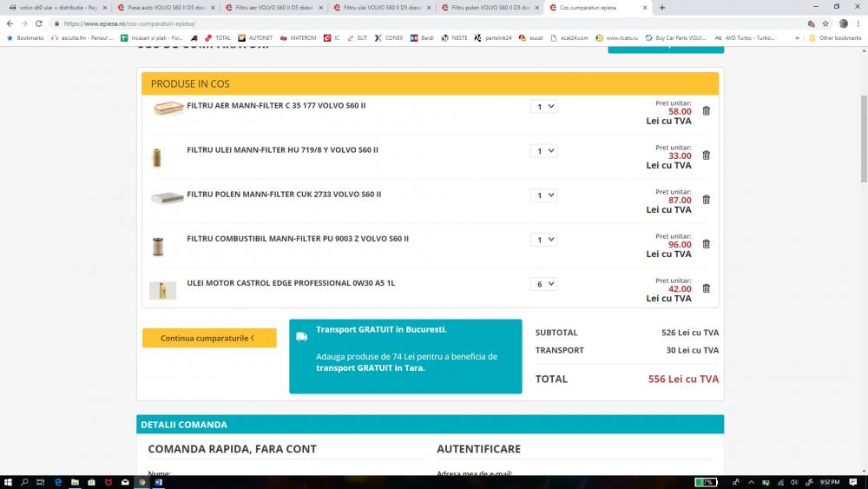The image size is (868, 489).
Task: Switch to Chrome on the taskbar
Action: pos(142,482)
